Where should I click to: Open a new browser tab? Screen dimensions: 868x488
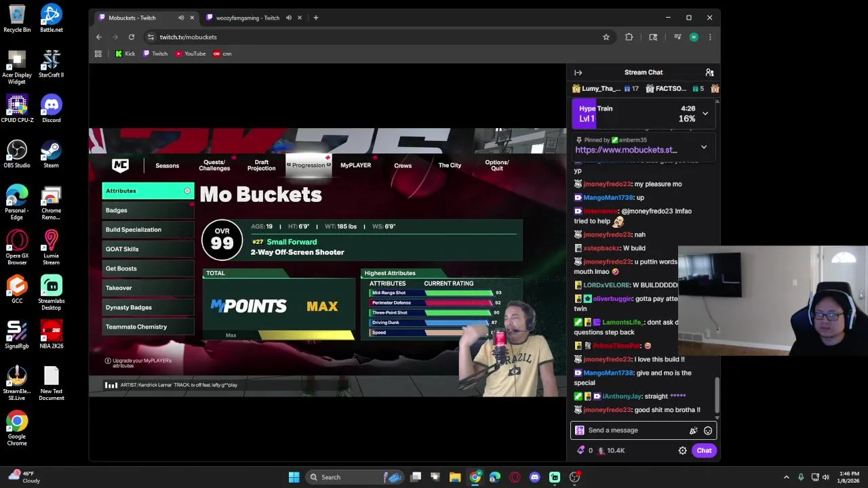[x=315, y=18]
